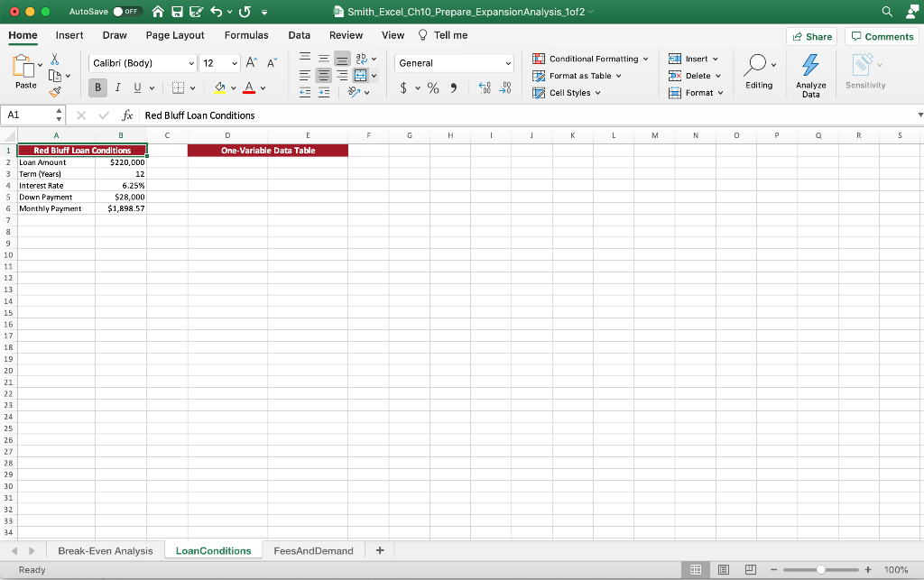This screenshot has height=580, width=924.
Task: Toggle Bottom Align button
Action: (342, 59)
